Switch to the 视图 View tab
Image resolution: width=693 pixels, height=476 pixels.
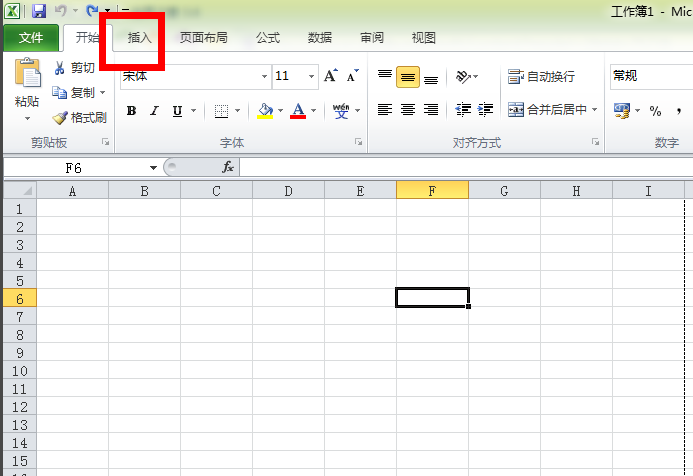pos(424,38)
